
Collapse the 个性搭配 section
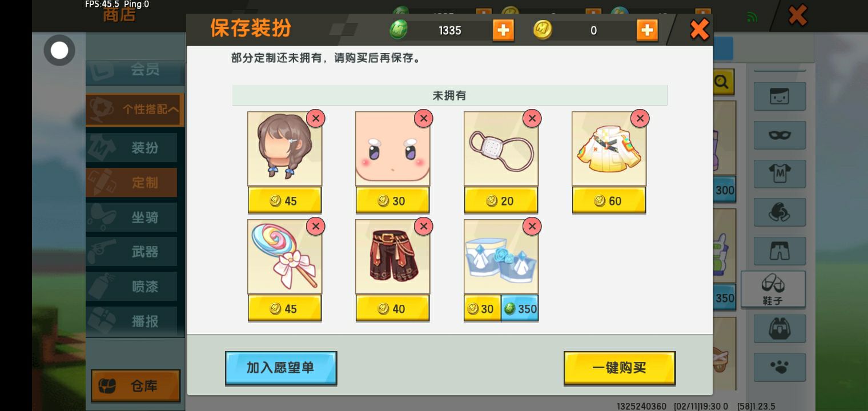pos(135,110)
